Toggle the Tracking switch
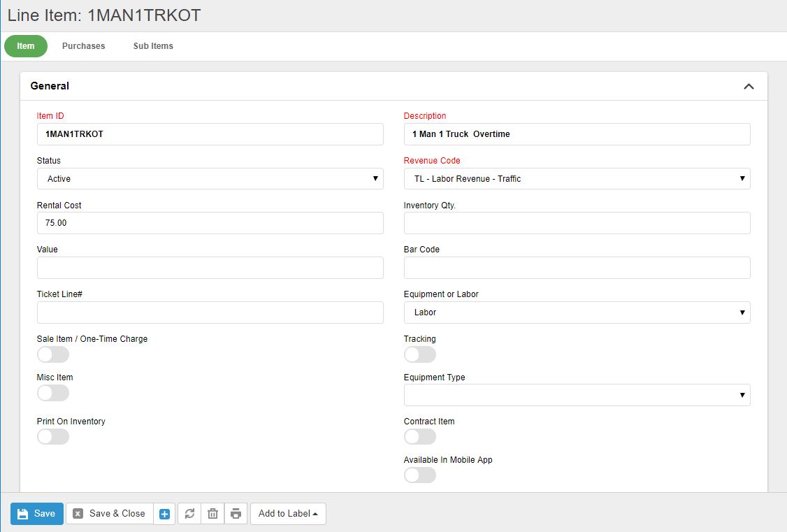 (420, 354)
